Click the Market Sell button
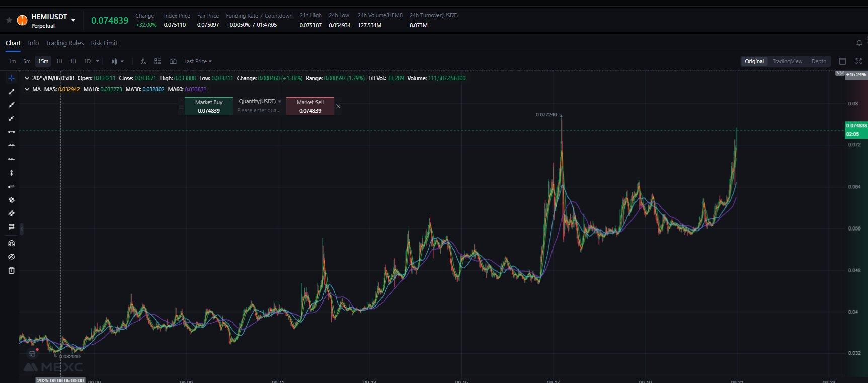The height and width of the screenshot is (383, 868). pyautogui.click(x=310, y=106)
